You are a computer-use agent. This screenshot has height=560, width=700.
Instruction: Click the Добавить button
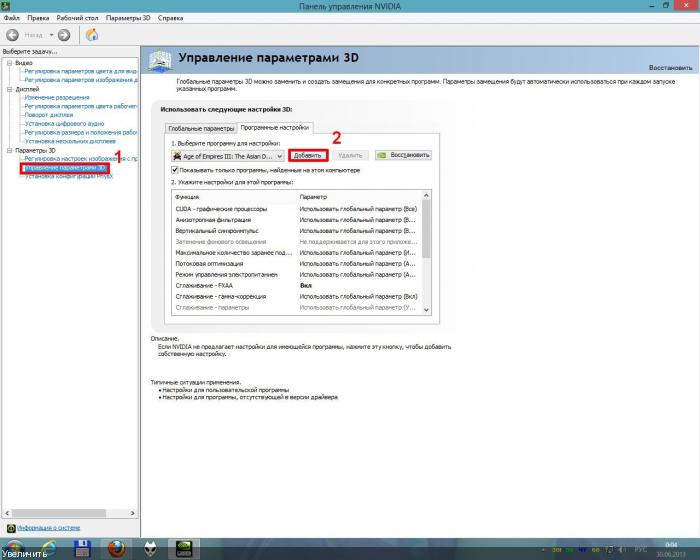click(308, 155)
